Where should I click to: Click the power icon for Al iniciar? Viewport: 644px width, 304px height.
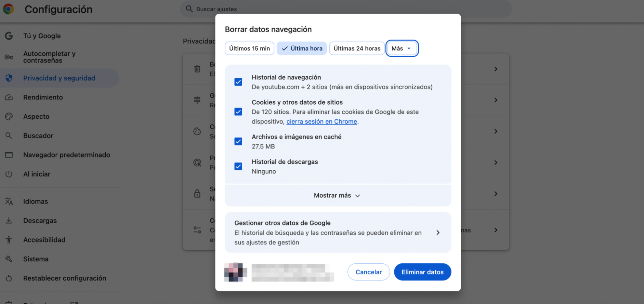coord(9,174)
